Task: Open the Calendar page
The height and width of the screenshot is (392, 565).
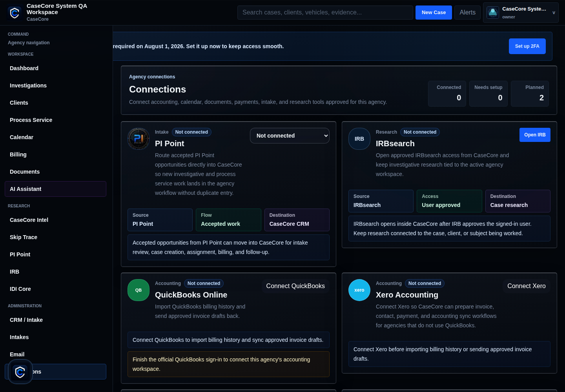Action: [x=55, y=137]
